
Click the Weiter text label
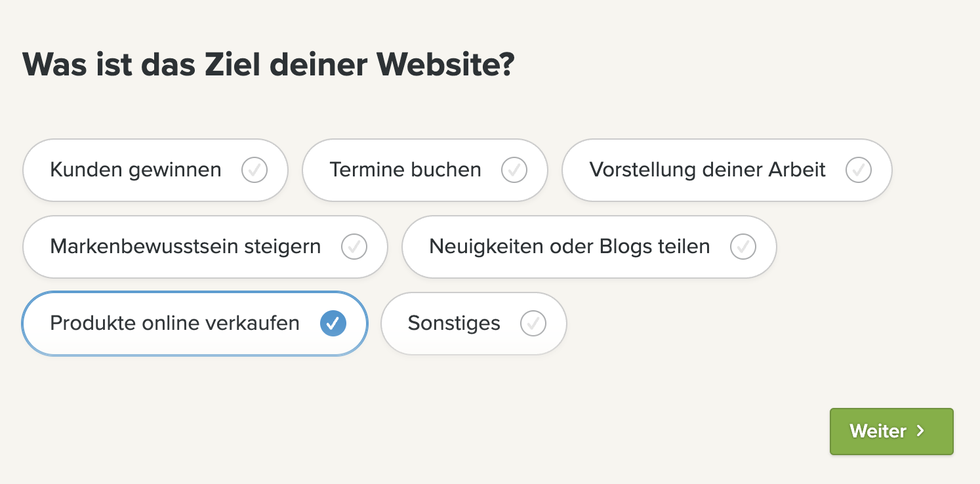[878, 431]
